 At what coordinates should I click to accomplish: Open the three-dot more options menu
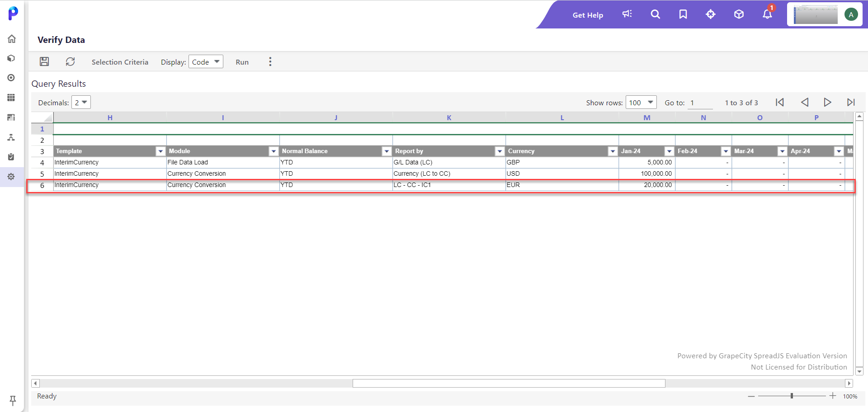tap(270, 62)
